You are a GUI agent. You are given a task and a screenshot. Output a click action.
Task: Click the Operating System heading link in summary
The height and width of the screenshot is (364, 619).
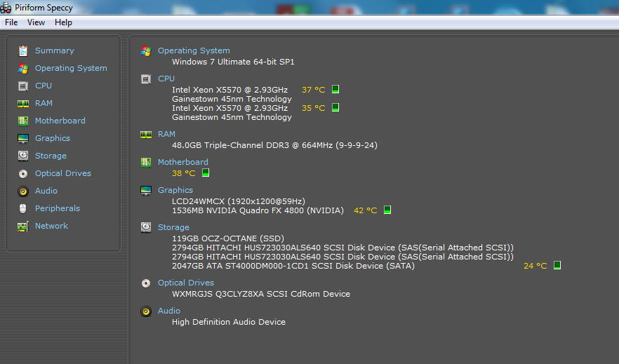pyautogui.click(x=194, y=50)
